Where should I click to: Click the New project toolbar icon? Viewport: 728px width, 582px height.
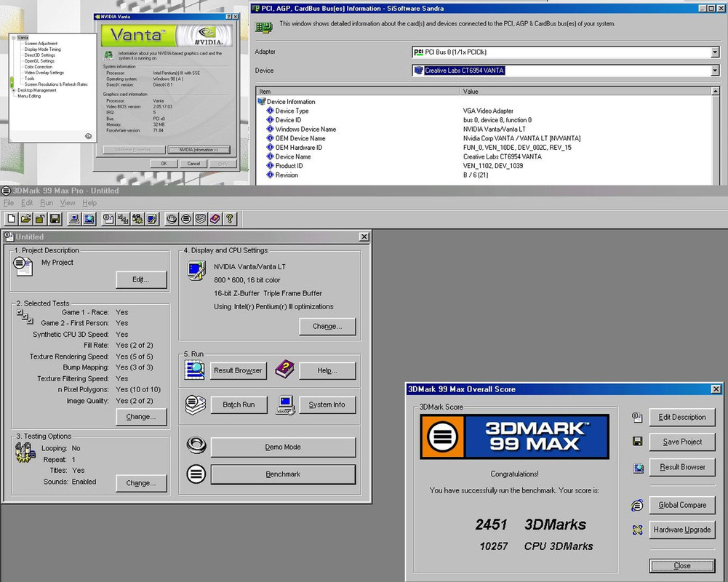(x=12, y=219)
